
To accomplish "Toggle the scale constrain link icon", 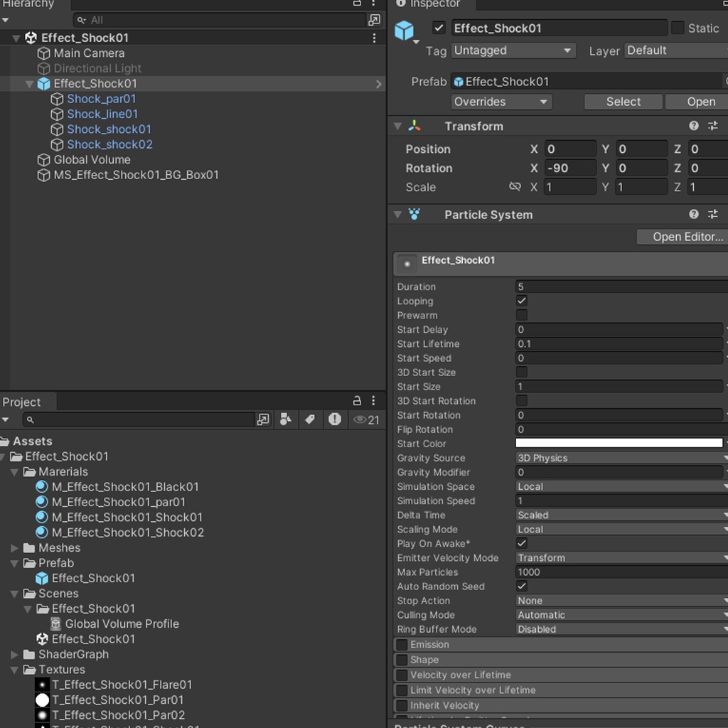I will (x=515, y=186).
